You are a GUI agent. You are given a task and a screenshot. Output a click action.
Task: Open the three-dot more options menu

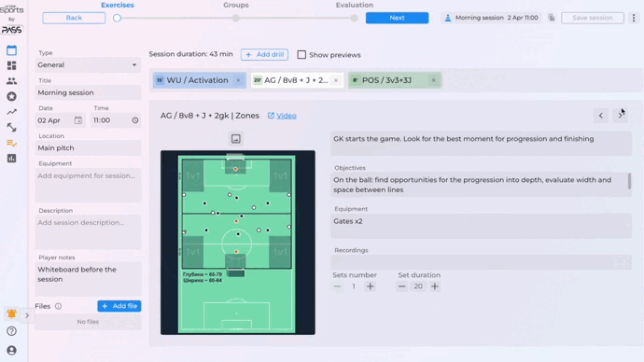(x=634, y=18)
